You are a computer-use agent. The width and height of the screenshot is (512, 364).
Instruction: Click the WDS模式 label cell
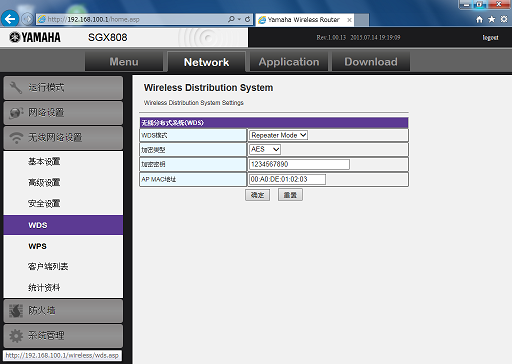pos(193,135)
